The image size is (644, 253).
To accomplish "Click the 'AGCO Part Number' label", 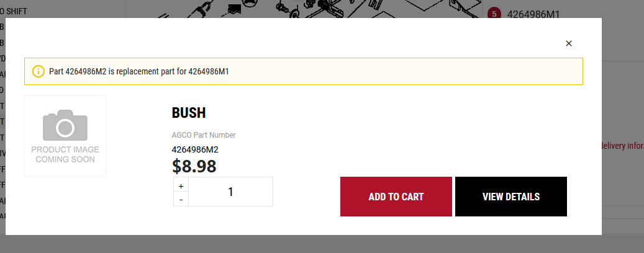I will coord(204,135).
